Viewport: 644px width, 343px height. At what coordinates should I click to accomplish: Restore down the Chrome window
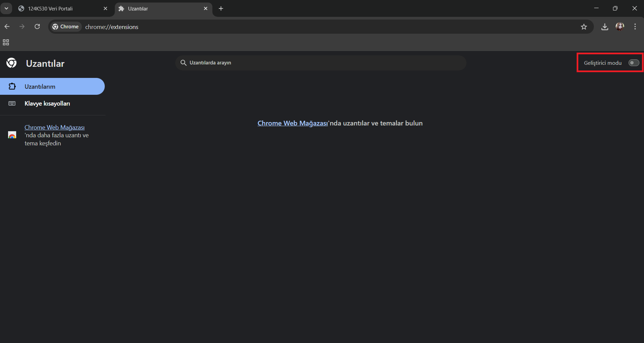(615, 8)
